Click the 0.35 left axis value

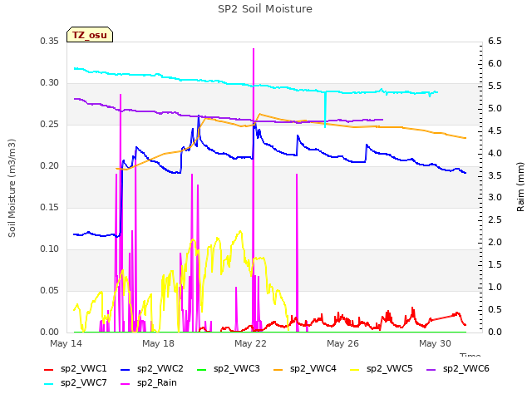point(50,42)
